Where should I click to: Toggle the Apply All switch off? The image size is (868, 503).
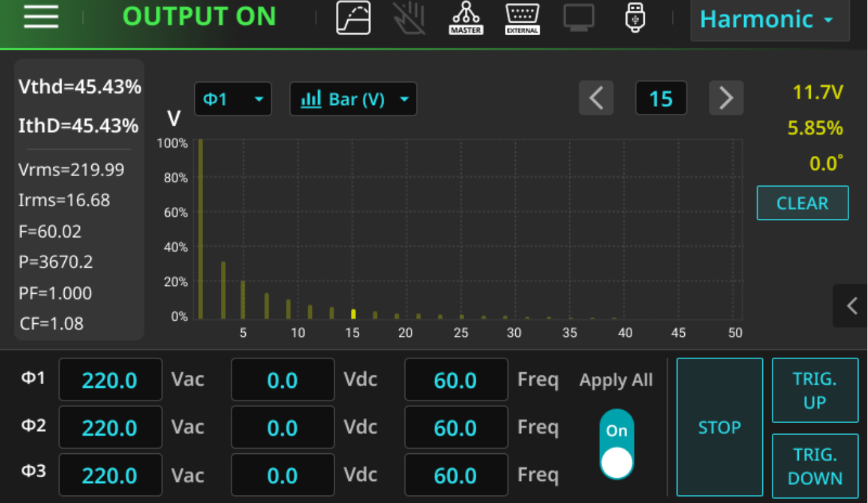(616, 445)
